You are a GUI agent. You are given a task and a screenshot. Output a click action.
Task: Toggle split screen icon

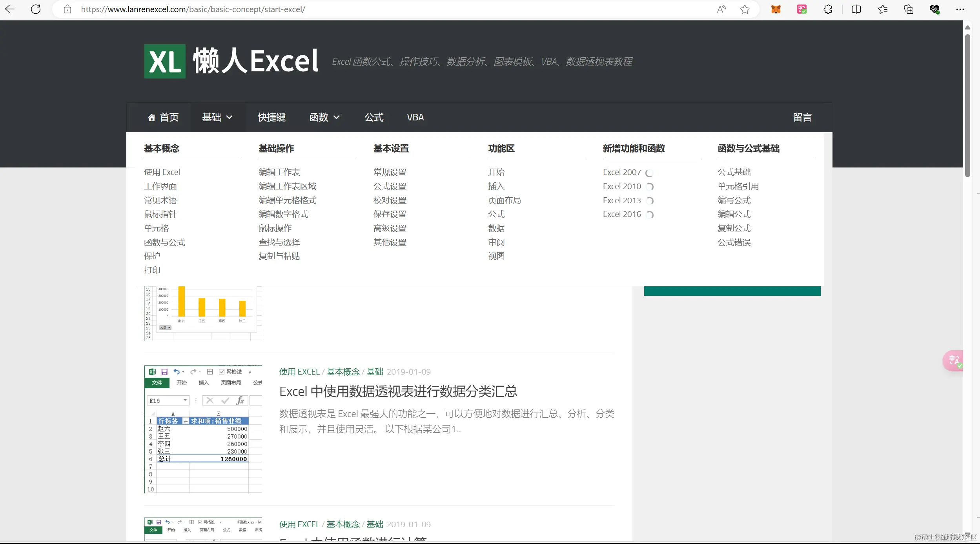pos(856,9)
